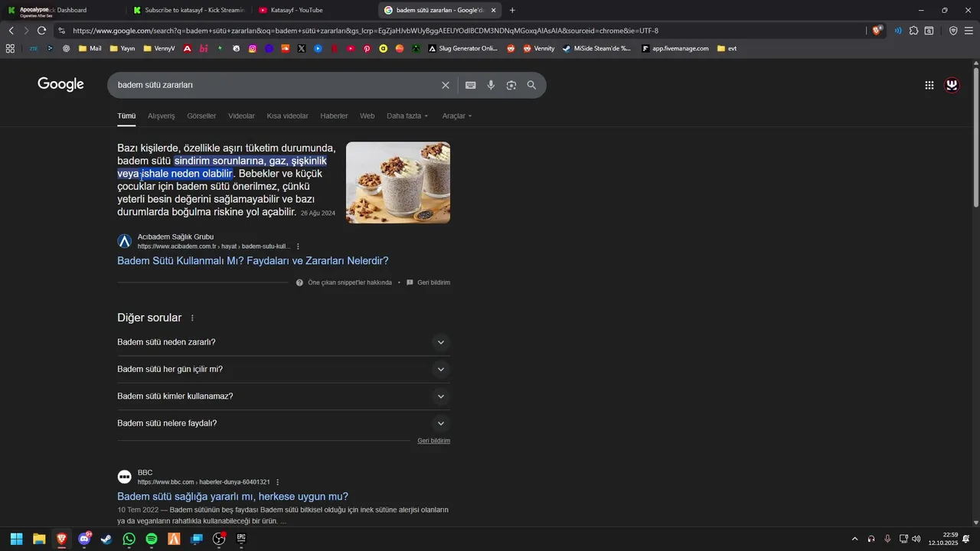This screenshot has height=551, width=980.
Task: Open the Yayın bookmarks folder
Action: [122, 48]
